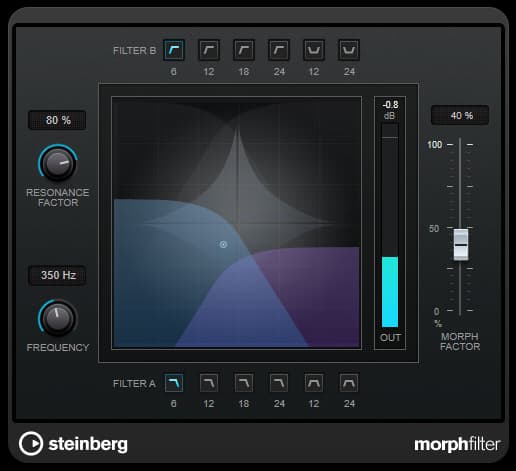The image size is (516, 471).
Task: Select Filter B high-pass 24 dB button
Action: (279, 50)
